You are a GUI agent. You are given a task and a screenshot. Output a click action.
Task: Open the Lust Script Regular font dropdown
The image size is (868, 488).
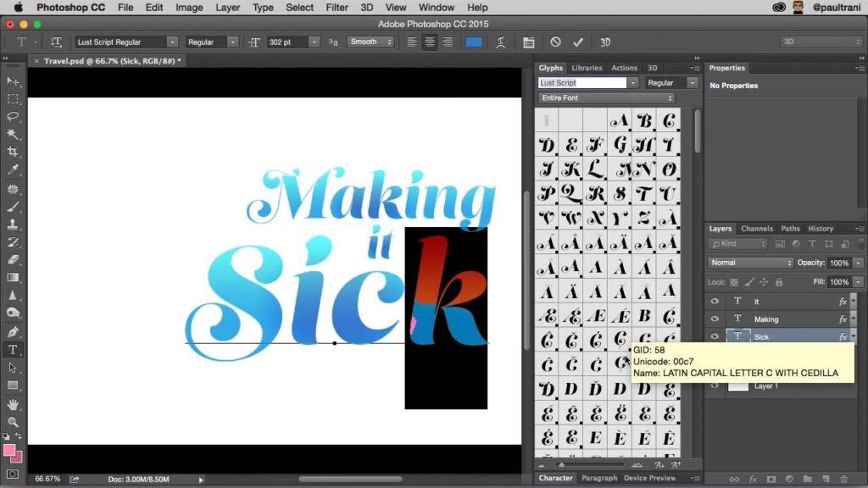coord(172,42)
